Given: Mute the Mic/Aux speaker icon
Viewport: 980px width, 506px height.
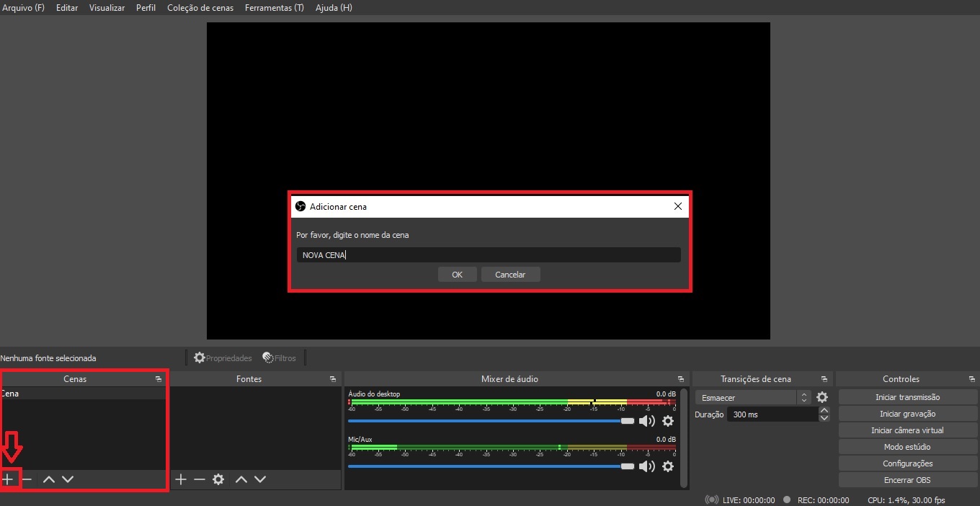Looking at the screenshot, I should coord(646,466).
